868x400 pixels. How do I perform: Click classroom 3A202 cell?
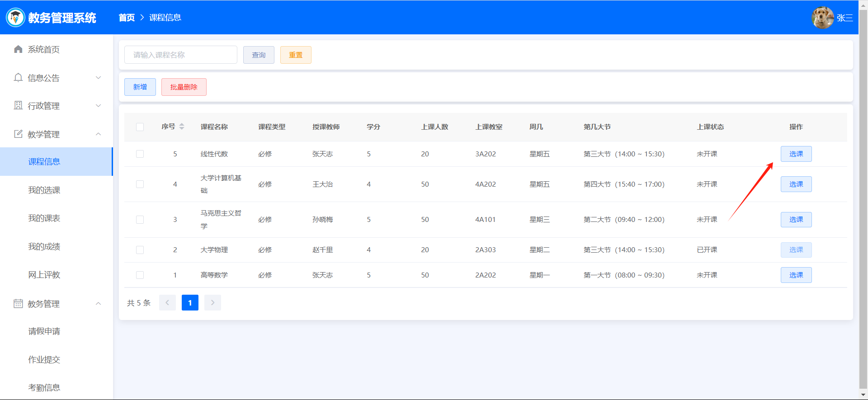486,154
